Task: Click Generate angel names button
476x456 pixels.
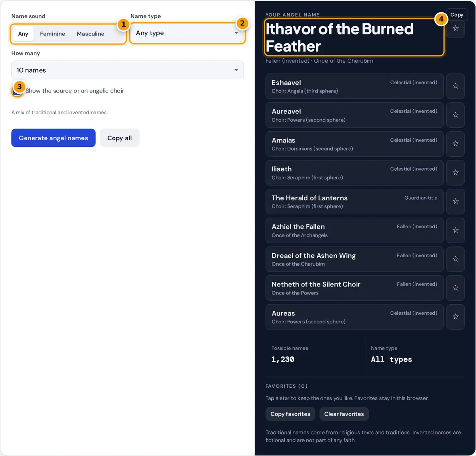Action: click(53, 138)
